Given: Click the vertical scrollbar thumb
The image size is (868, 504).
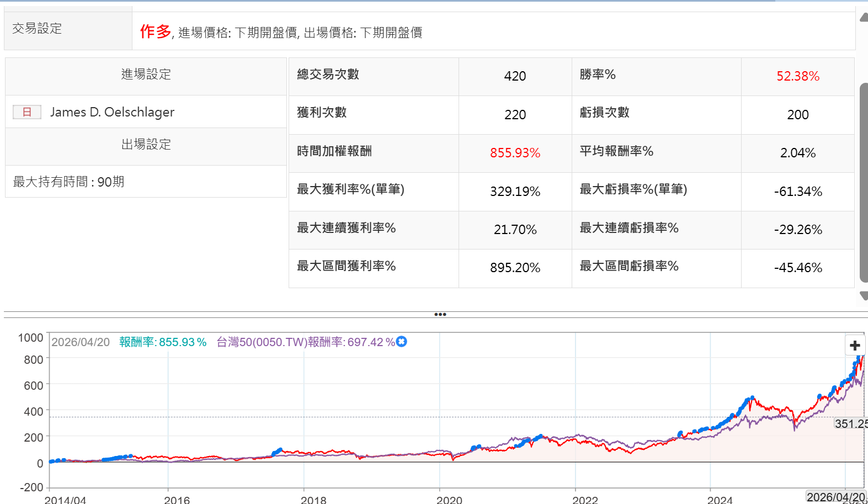Looking at the screenshot, I should pos(864,182).
